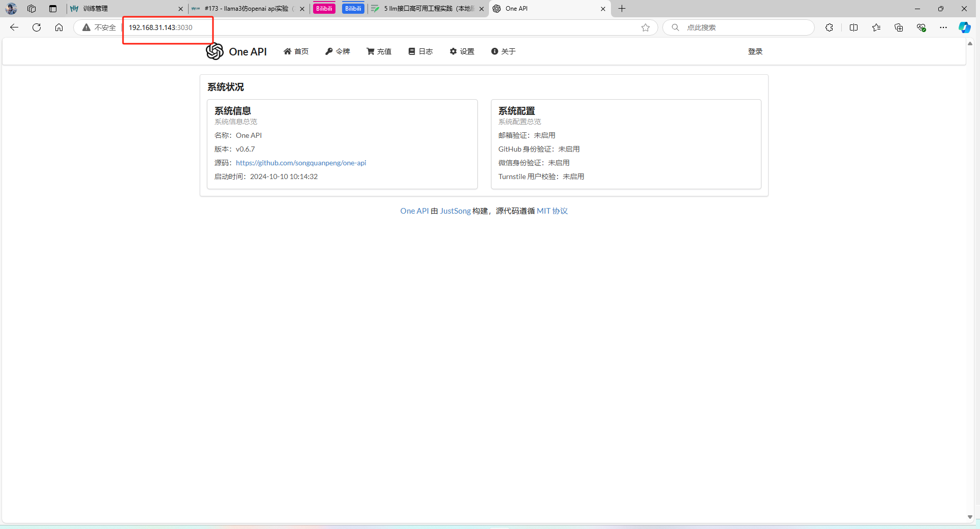Open the MIT 协议 license link
980x529 pixels.
552,211
